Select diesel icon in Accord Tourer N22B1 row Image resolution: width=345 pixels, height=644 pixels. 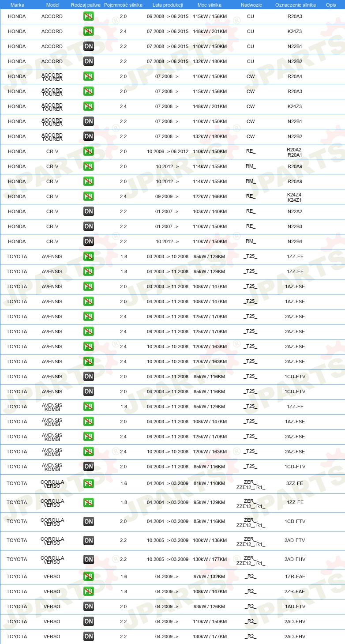tap(89, 121)
